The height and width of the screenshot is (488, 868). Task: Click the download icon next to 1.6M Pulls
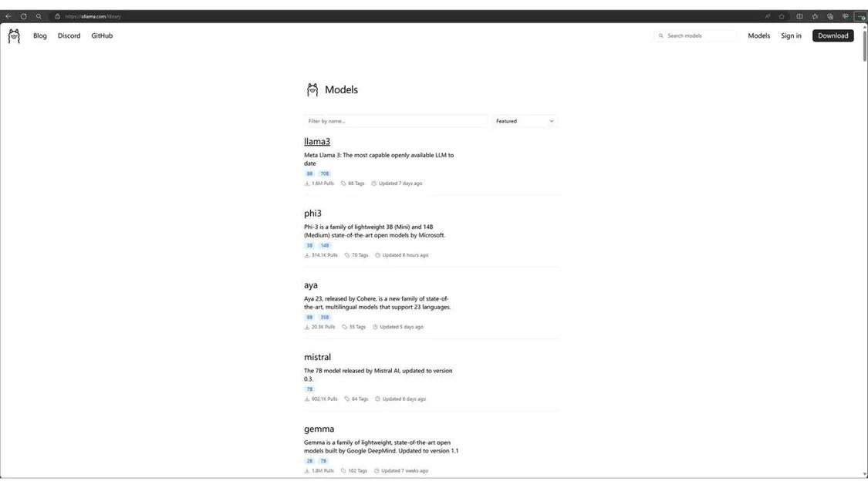point(306,183)
